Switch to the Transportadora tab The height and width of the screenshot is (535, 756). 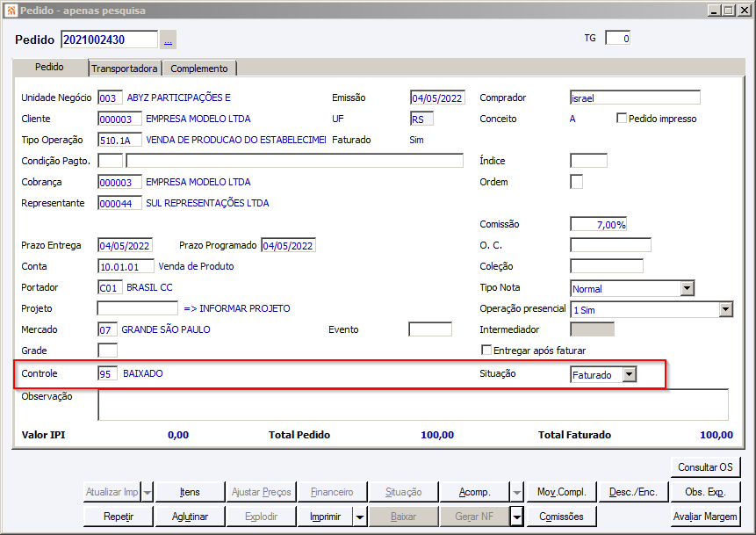pos(125,69)
